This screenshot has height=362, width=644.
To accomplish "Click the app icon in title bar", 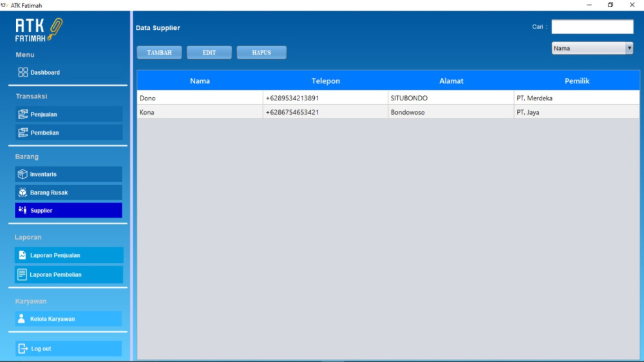I will (5, 5).
